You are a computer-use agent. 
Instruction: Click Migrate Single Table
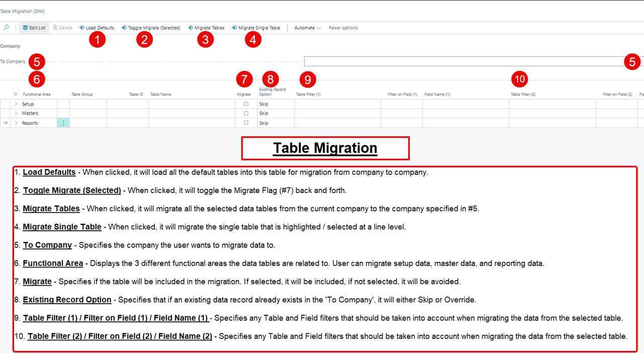[256, 28]
